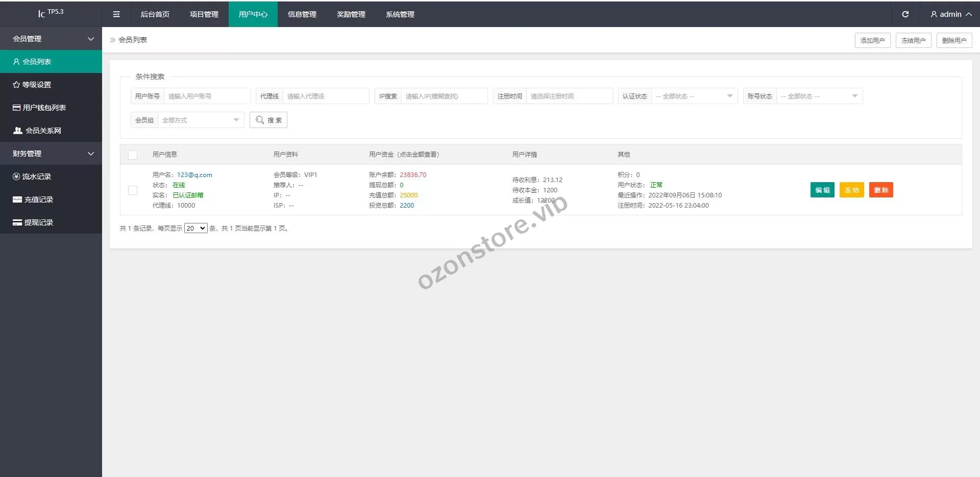Click the refresh icon in top bar
The width and height of the screenshot is (980, 477).
(x=905, y=14)
